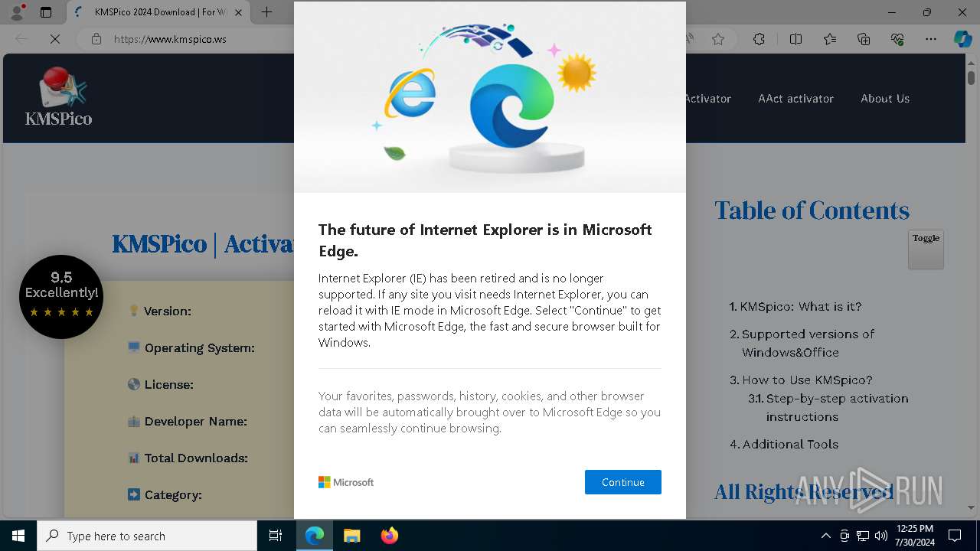Toggle the Table of Contents
The width and height of the screenshot is (980, 551).
coord(926,249)
